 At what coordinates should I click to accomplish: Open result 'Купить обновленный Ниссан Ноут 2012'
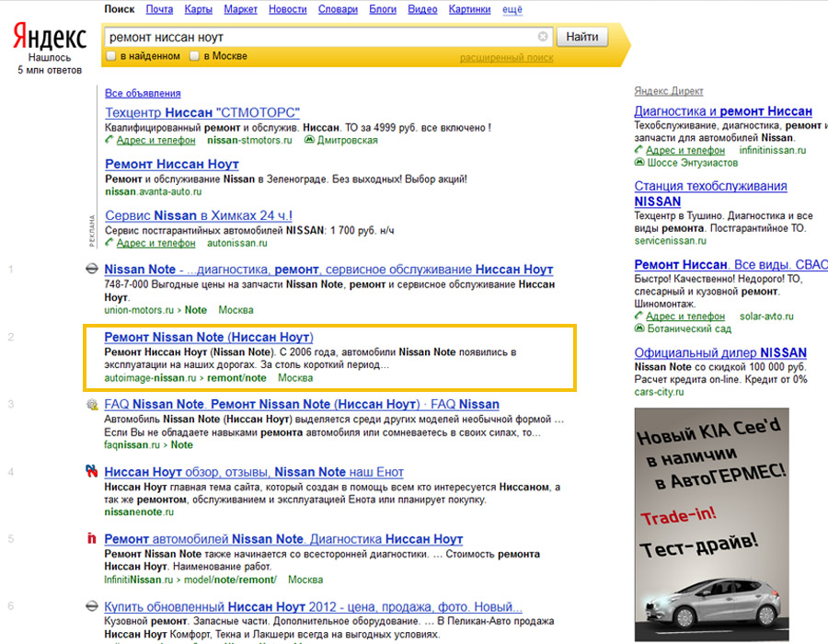pyautogui.click(x=313, y=606)
